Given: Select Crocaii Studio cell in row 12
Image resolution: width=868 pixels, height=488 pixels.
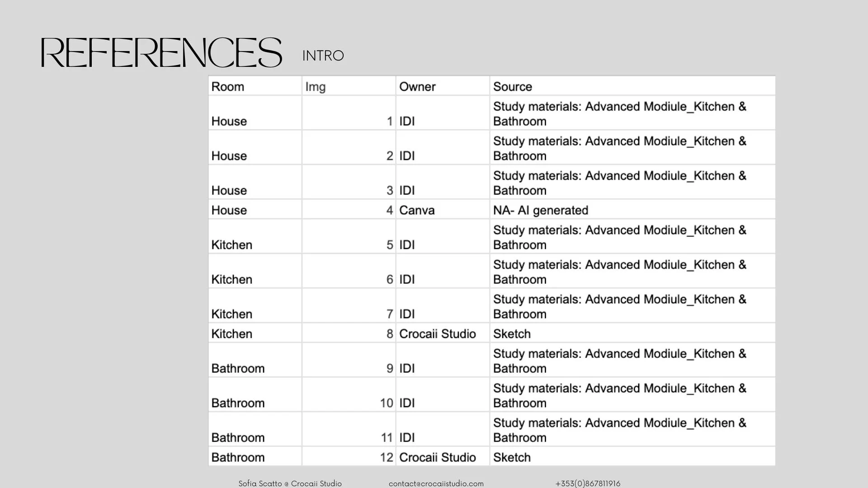Looking at the screenshot, I should [437, 457].
